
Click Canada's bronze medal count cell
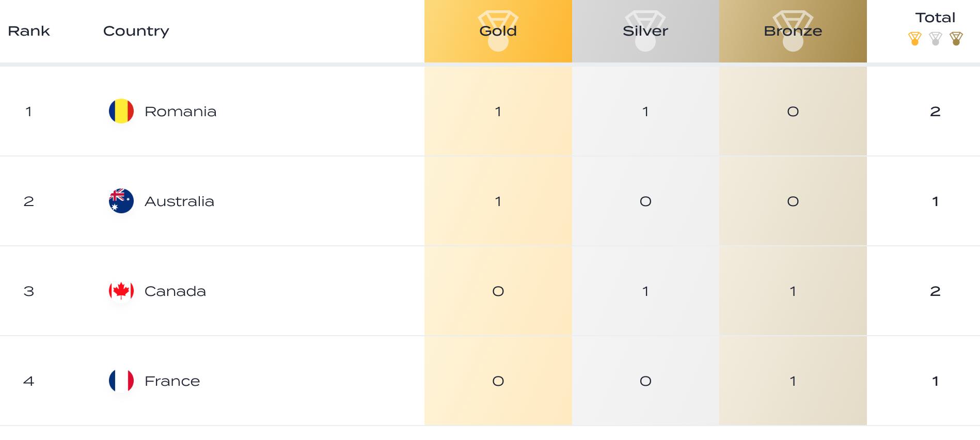[x=793, y=291]
